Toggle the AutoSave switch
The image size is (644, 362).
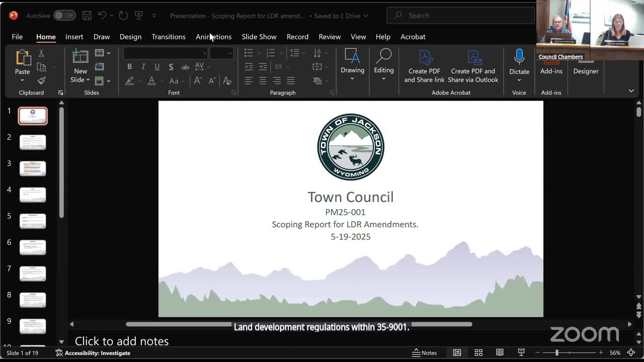(64, 16)
